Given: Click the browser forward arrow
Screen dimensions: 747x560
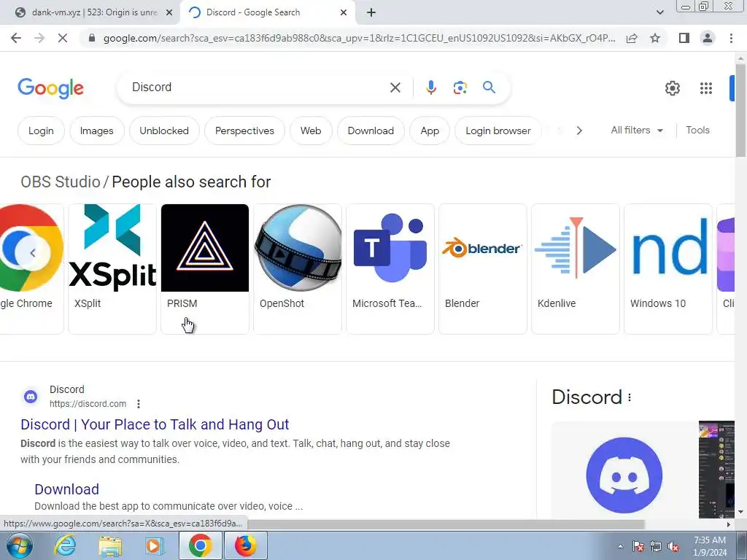Looking at the screenshot, I should click(39, 38).
